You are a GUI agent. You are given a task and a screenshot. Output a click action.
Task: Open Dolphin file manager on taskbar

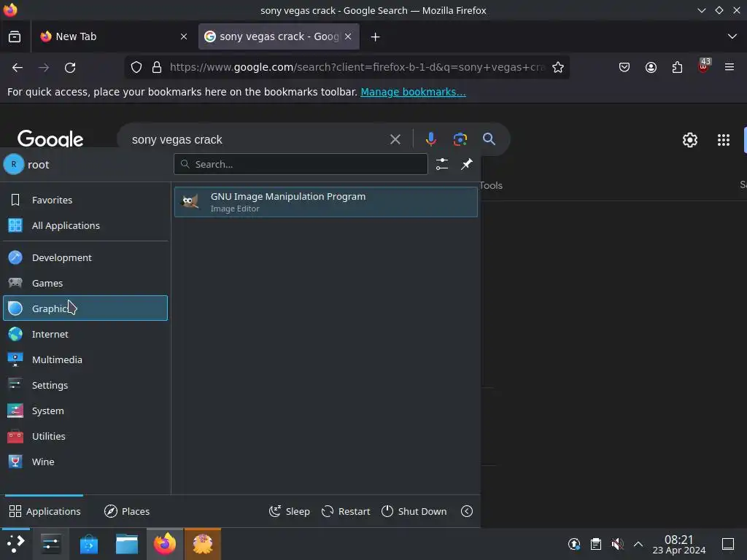pos(127,544)
